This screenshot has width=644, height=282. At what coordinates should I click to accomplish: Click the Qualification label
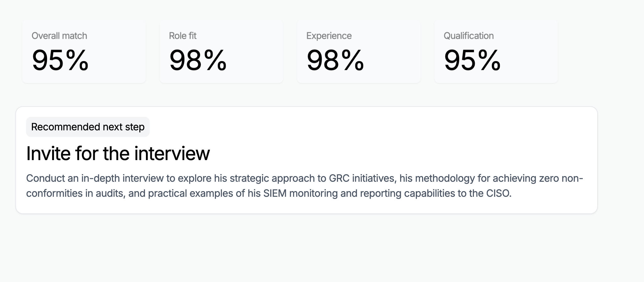coord(468,36)
